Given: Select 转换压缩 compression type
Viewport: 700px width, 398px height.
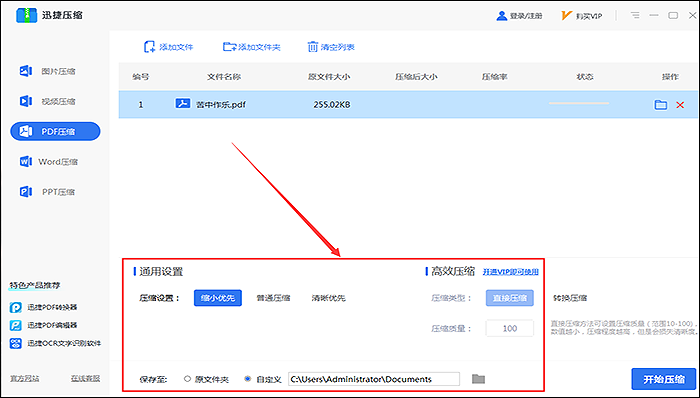Looking at the screenshot, I should (x=570, y=298).
